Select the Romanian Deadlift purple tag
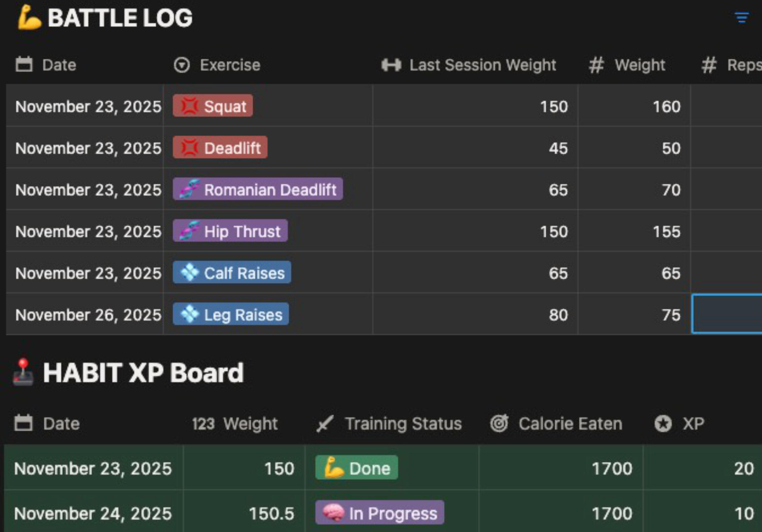This screenshot has height=532, width=762. pyautogui.click(x=258, y=189)
